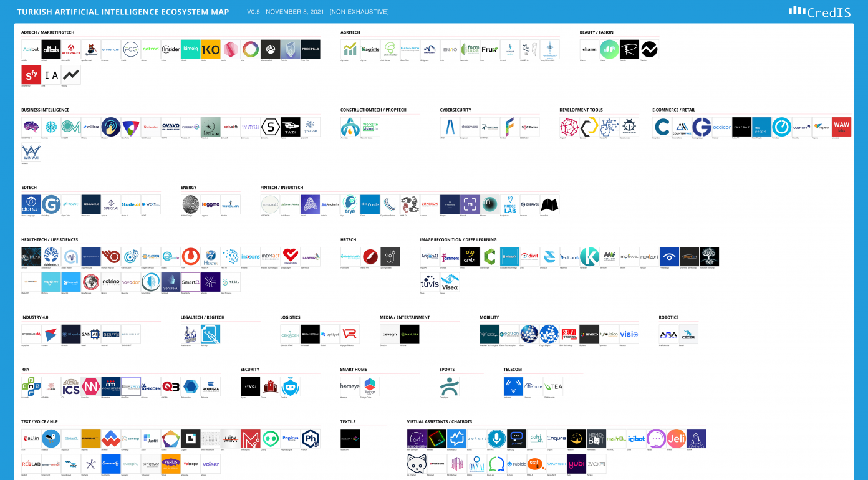
Task: Select the notrino logo tile
Action: (111, 282)
